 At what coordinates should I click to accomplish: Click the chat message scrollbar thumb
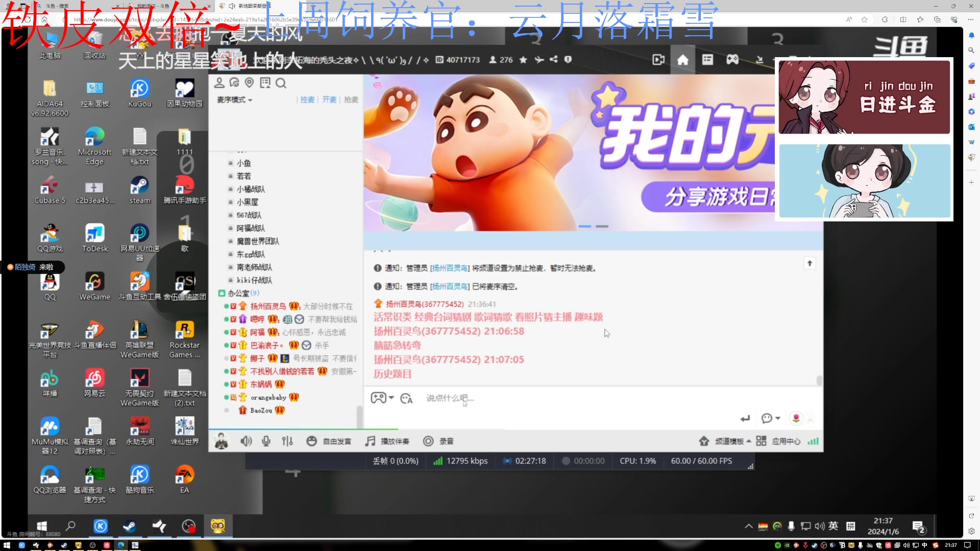pyautogui.click(x=819, y=381)
